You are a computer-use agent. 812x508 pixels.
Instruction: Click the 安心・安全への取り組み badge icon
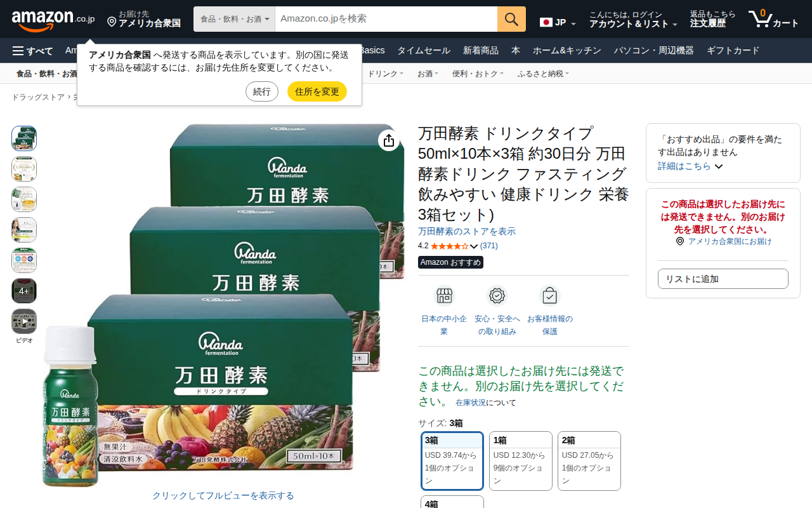[497, 296]
